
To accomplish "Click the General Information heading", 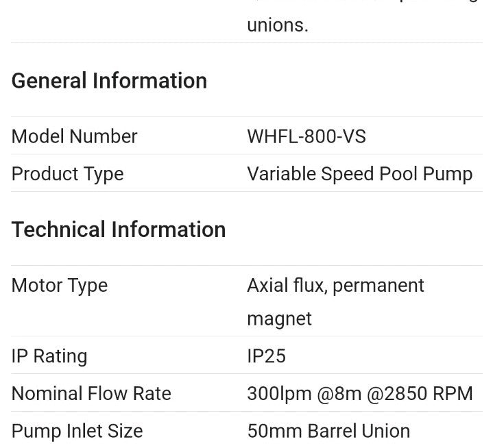I will [109, 81].
